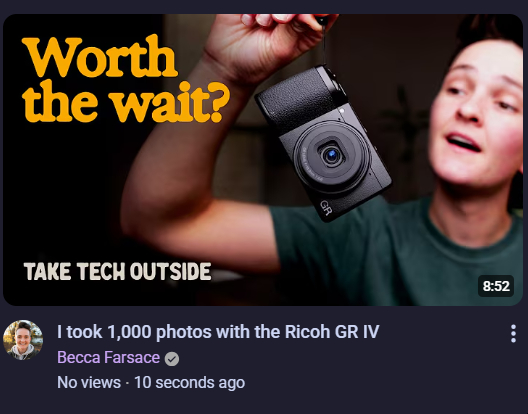Click the 'No views' metadata text
Screen dimensions: 528x414
89,383
